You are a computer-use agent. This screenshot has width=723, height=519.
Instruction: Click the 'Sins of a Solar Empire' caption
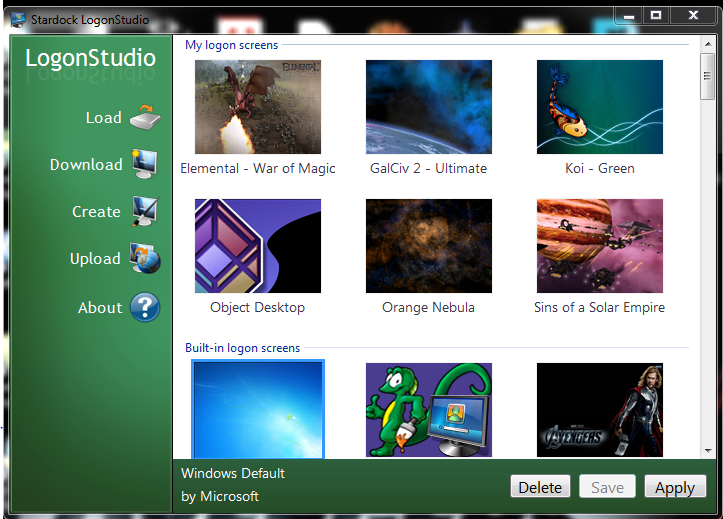[599, 308]
